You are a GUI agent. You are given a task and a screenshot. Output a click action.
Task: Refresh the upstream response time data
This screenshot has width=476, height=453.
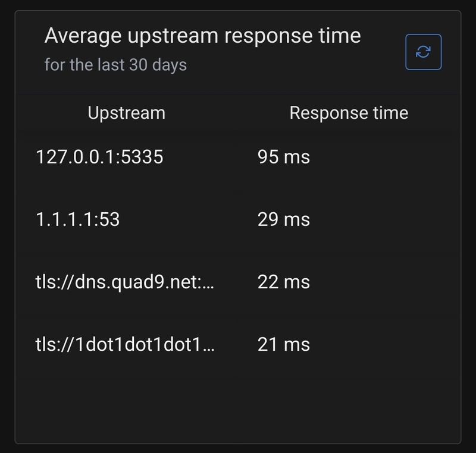[x=423, y=52]
